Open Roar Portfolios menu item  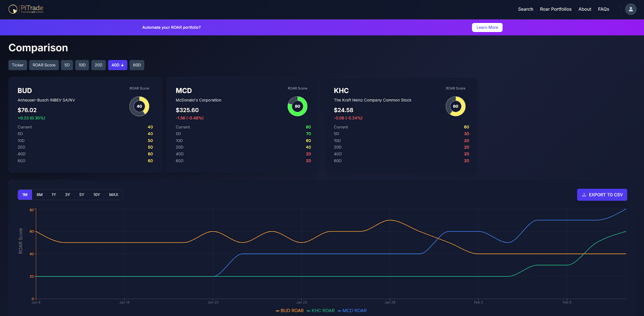pos(555,9)
